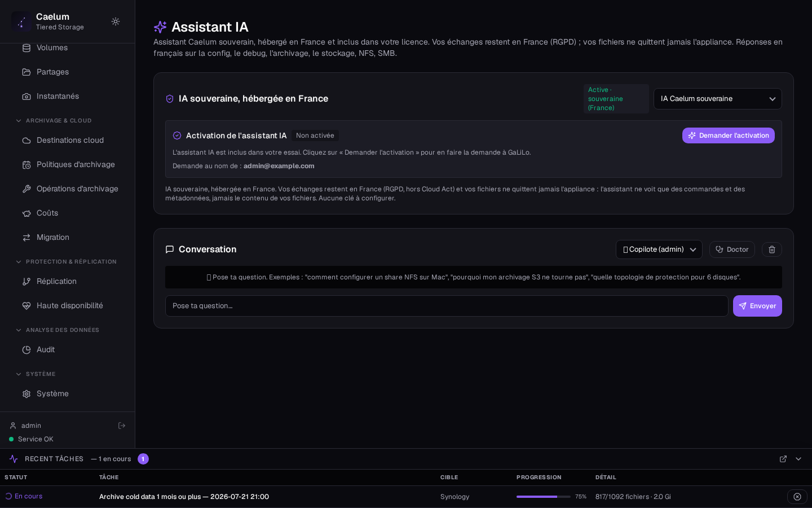The image size is (812, 508).
Task: Click the Caelum logo icon
Action: [x=21, y=21]
